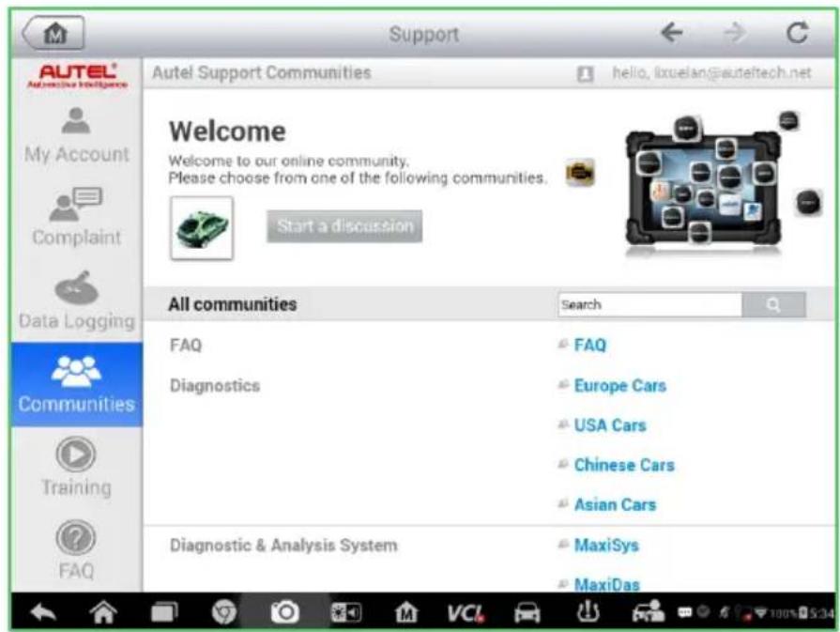Click Start a discussion button
The width and height of the screenshot is (840, 632).
point(344,226)
